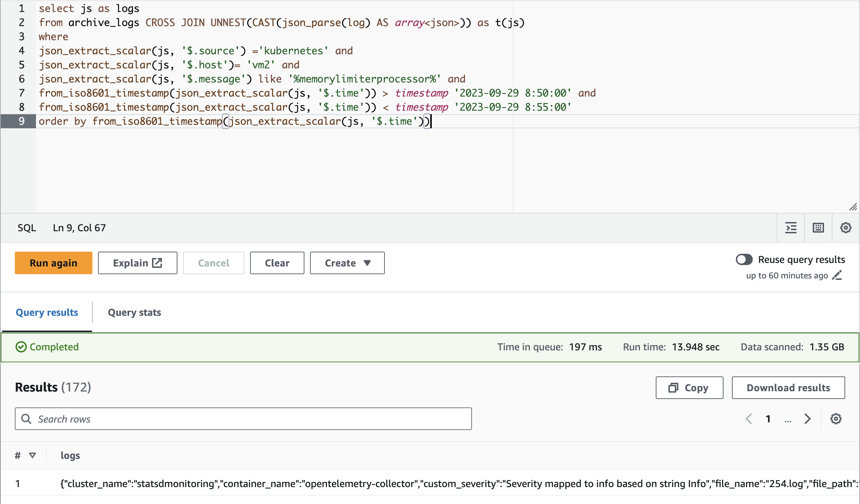Click 'vm2' value on line 5
Viewport: 860px width, 504px height.
click(x=261, y=65)
